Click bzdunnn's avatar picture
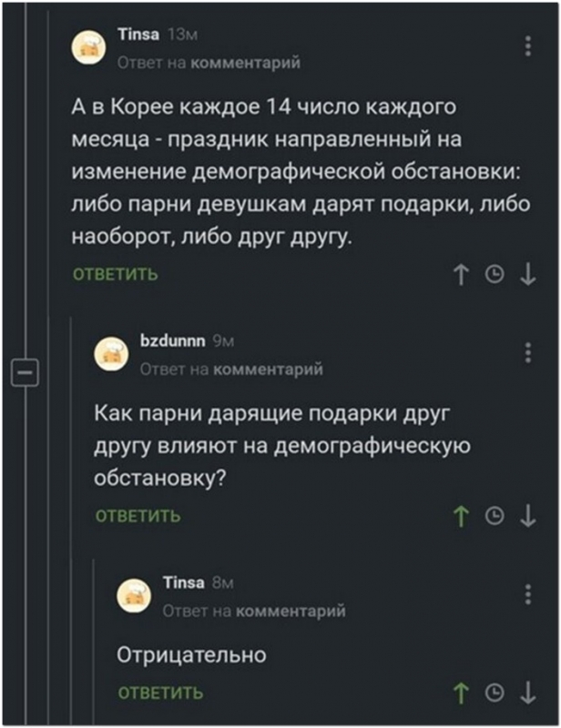Screen dimensions: 561x728 tap(114, 353)
